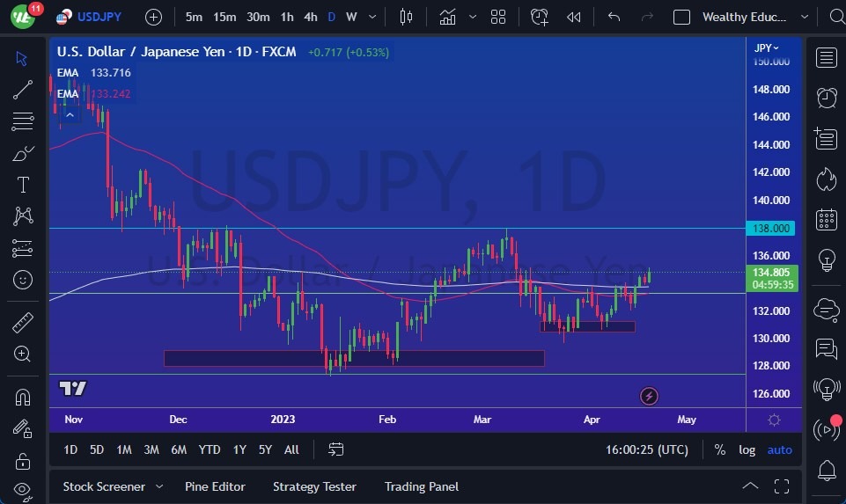846x504 pixels.
Task: Switch to 4h timeframe
Action: click(310, 18)
